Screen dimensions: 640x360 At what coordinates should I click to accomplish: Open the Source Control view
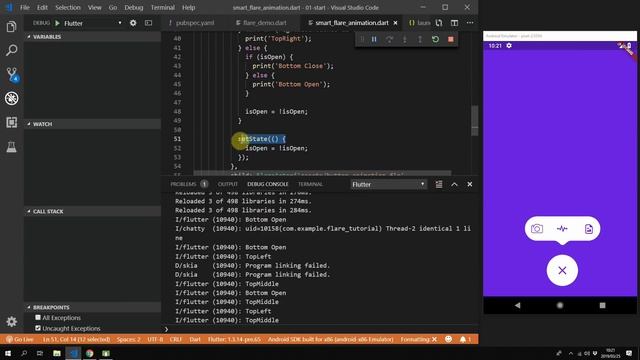pyautogui.click(x=12, y=74)
